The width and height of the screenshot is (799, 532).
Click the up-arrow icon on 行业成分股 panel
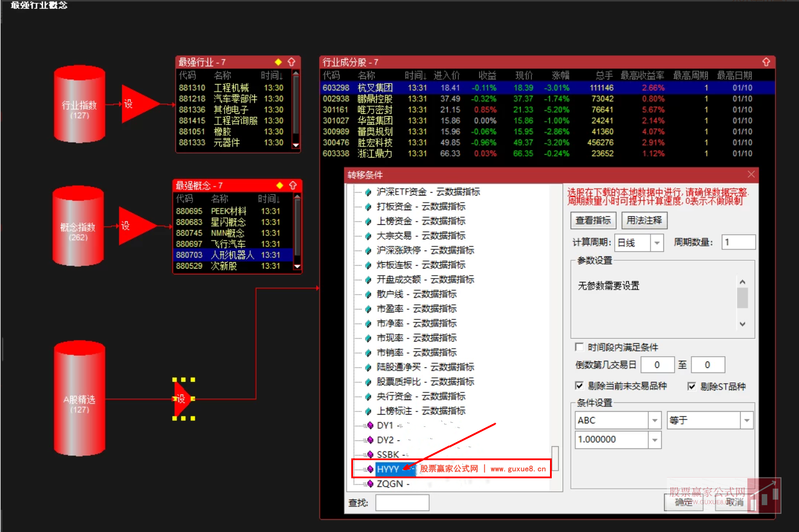766,61
